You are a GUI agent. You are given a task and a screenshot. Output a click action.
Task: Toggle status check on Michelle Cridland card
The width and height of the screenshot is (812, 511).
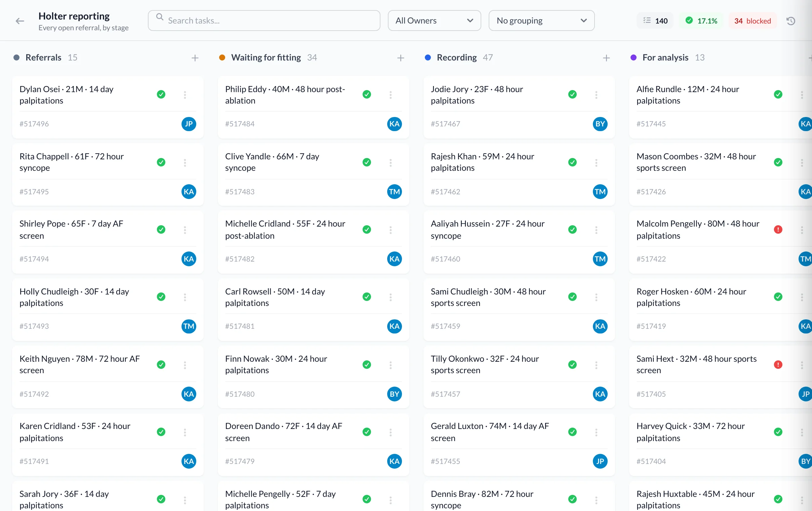[x=367, y=230]
